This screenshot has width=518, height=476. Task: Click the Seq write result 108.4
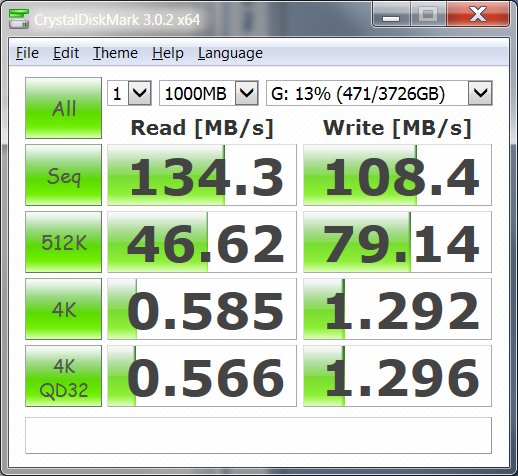tap(397, 175)
